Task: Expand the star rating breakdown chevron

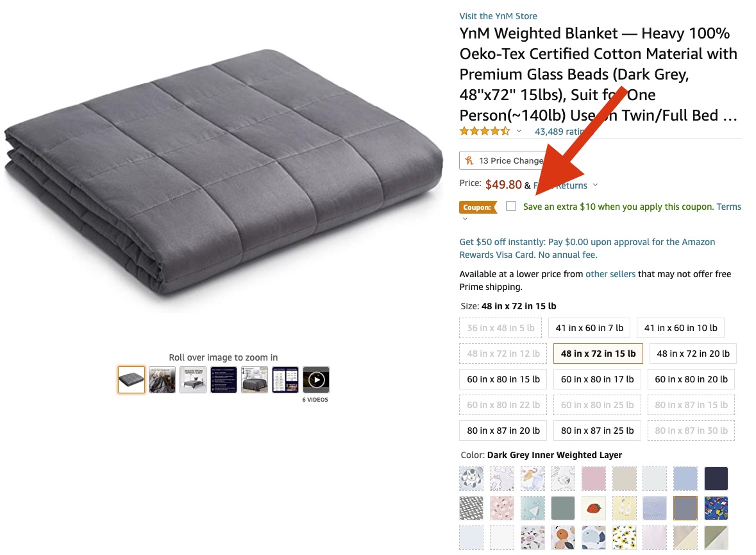Action: pos(519,131)
